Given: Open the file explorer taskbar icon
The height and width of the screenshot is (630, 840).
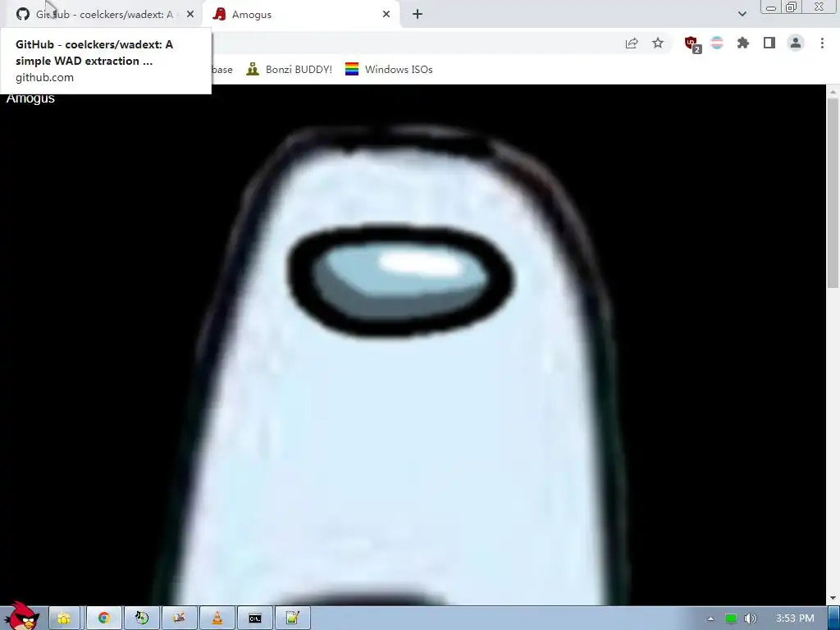Looking at the screenshot, I should tap(64, 619).
